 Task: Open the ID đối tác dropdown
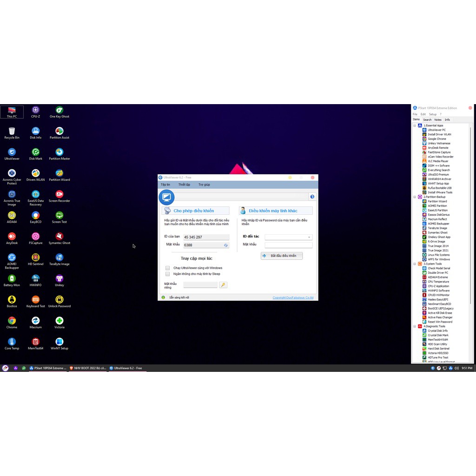pyautogui.click(x=308, y=237)
